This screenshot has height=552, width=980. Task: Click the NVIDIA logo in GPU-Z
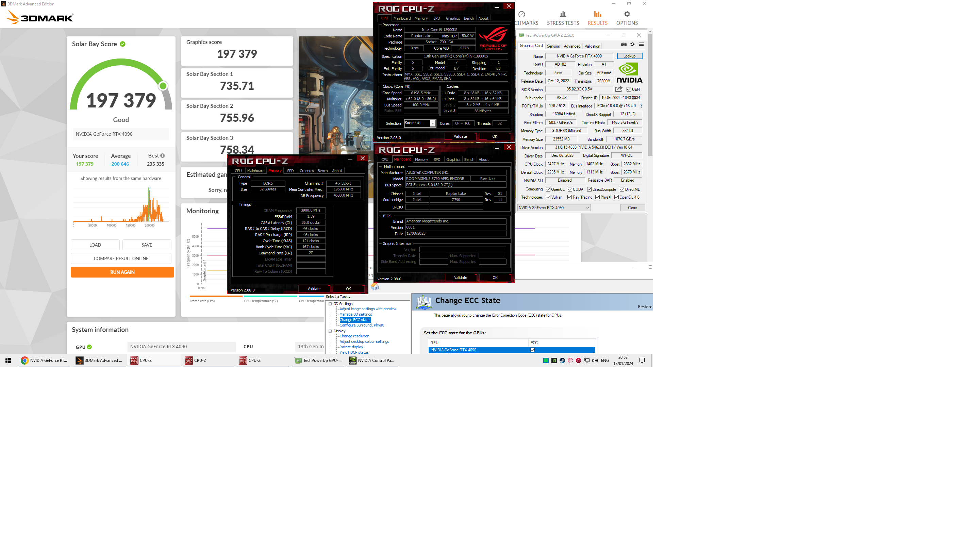(629, 73)
